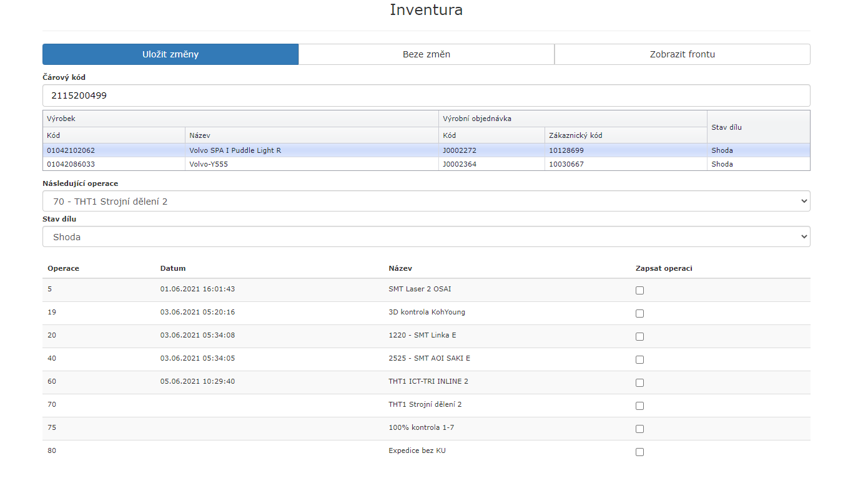Click the Zákaznický kód column header
This screenshot has width=868, height=501.
point(575,135)
